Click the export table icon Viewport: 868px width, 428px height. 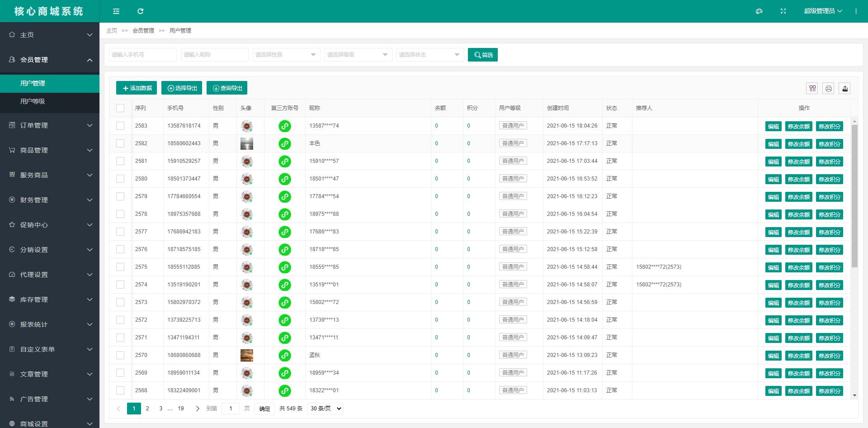844,88
